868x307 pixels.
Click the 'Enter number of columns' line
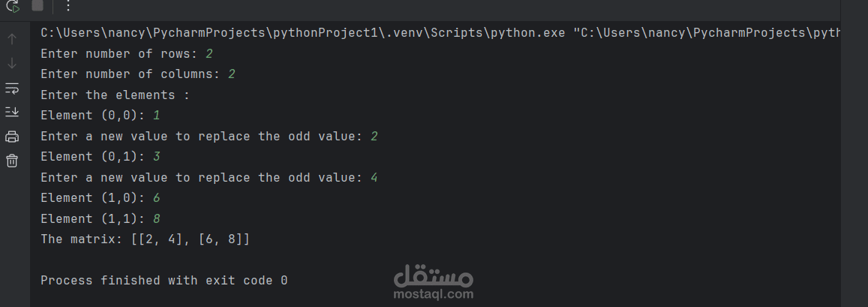tap(138, 74)
